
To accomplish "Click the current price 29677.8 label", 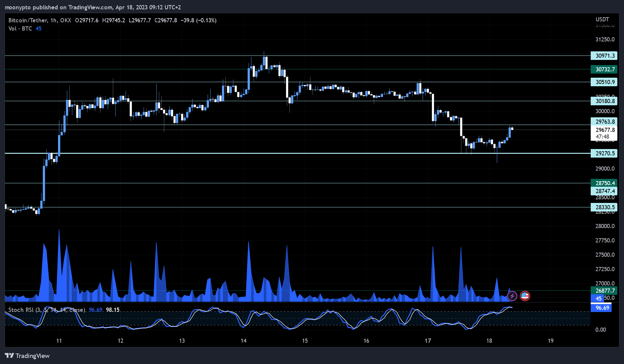I will pyautogui.click(x=604, y=130).
